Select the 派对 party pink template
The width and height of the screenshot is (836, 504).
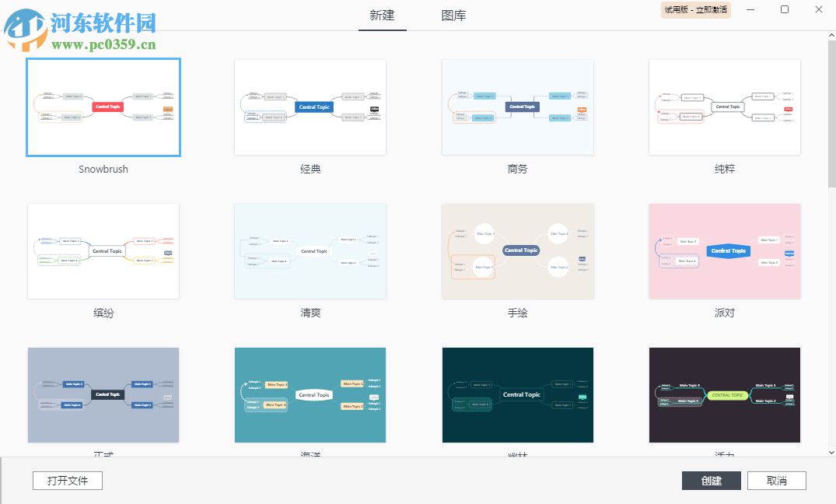point(724,251)
